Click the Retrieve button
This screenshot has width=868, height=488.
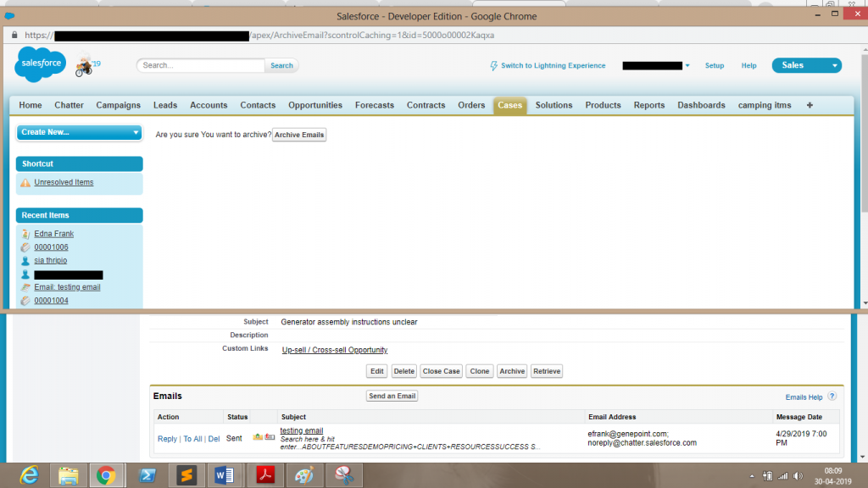547,371
